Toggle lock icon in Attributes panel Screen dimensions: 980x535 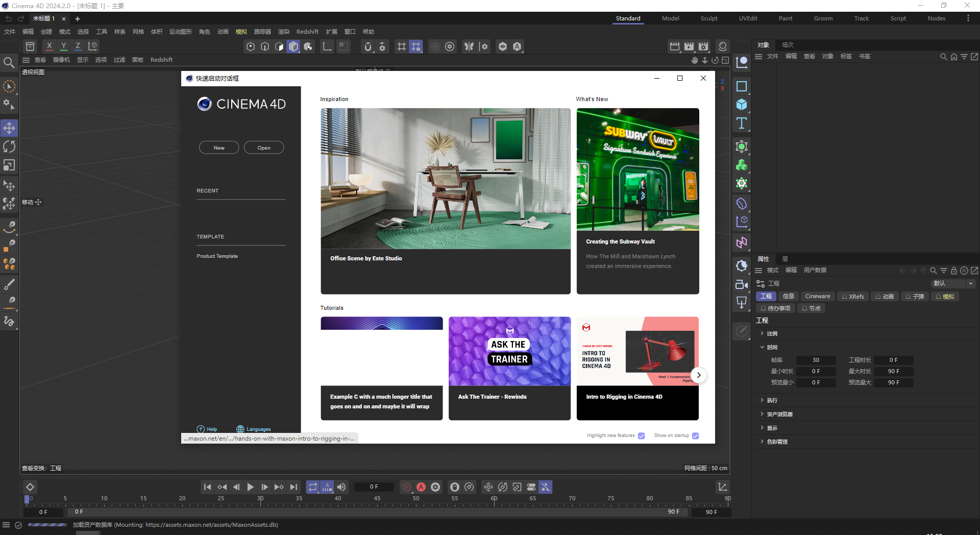[954, 271]
